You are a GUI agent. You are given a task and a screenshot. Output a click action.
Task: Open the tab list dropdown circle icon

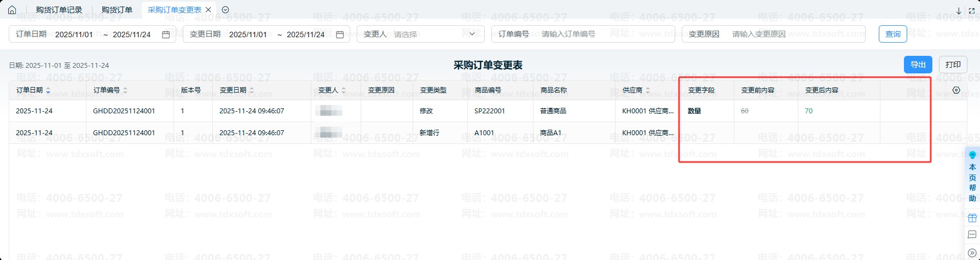point(225,10)
